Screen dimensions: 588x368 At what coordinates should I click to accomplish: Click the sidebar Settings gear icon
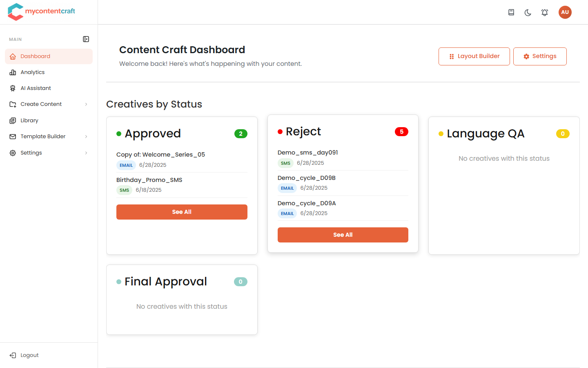coord(13,153)
